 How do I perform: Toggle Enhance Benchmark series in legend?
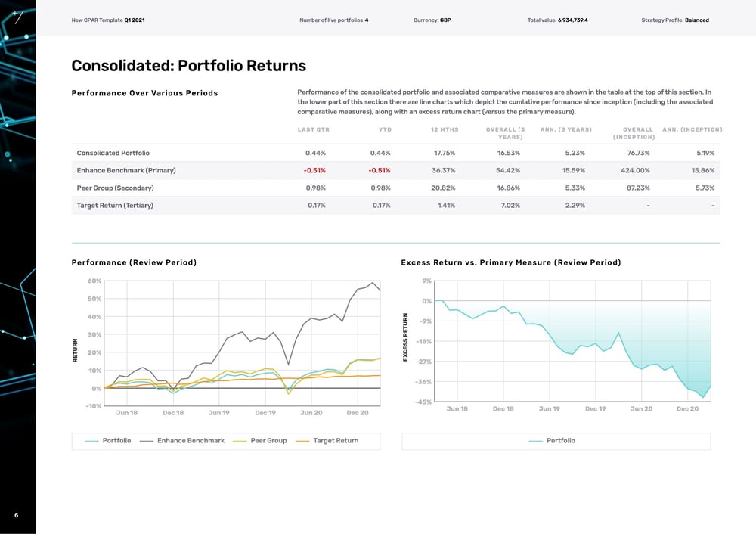tap(181, 440)
